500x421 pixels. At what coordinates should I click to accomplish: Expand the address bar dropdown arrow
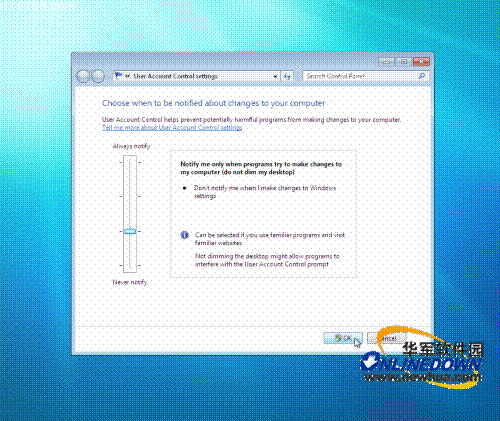click(x=275, y=77)
